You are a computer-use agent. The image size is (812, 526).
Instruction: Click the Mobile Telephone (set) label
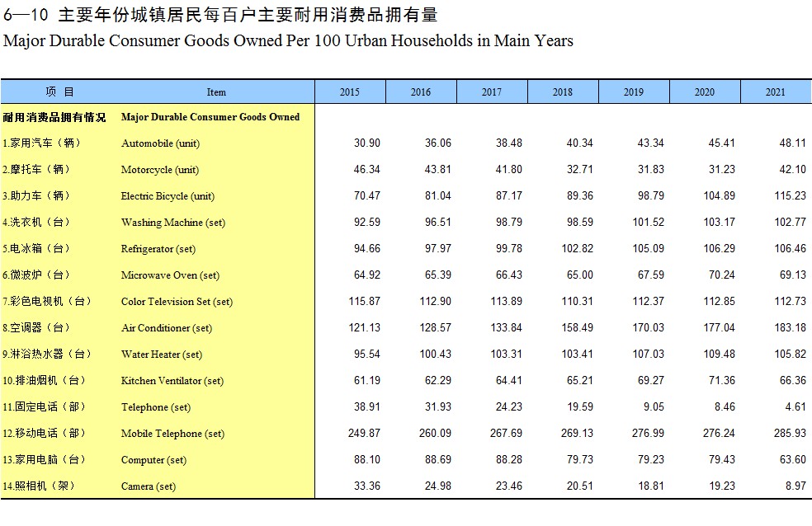click(x=172, y=434)
